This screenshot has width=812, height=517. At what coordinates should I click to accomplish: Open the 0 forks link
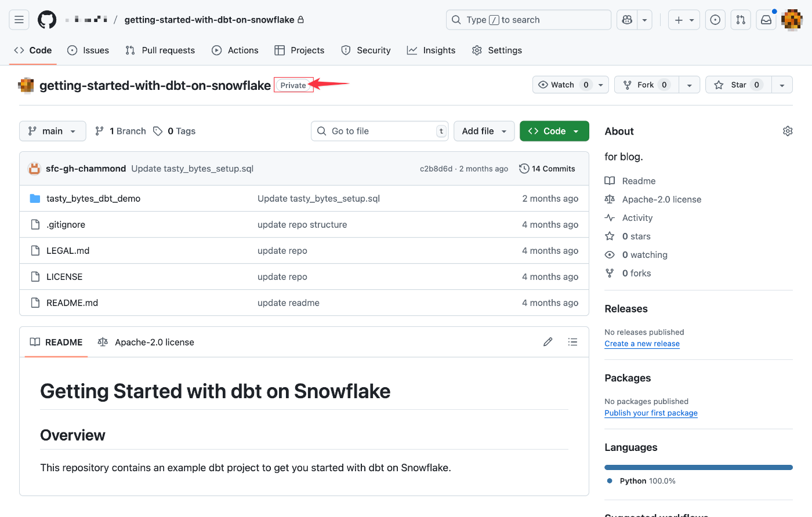[x=628, y=274]
